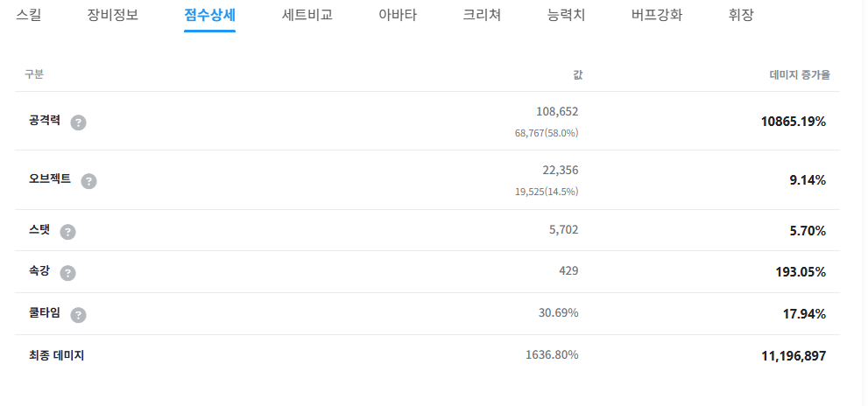Click the 구분 column header

34,75
